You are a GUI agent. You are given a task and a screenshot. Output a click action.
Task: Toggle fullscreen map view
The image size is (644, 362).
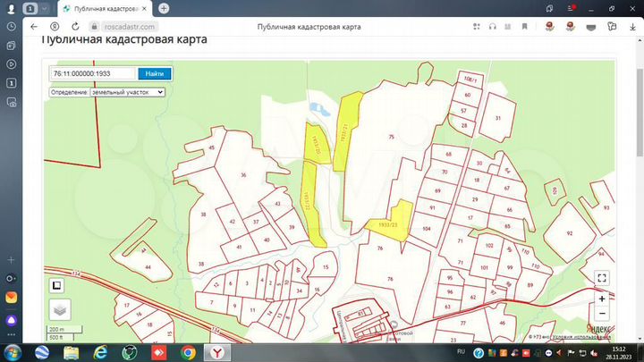tap(602, 278)
